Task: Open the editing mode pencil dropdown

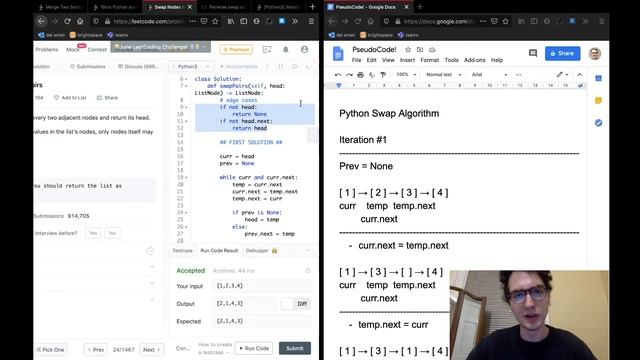Action: [x=562, y=75]
